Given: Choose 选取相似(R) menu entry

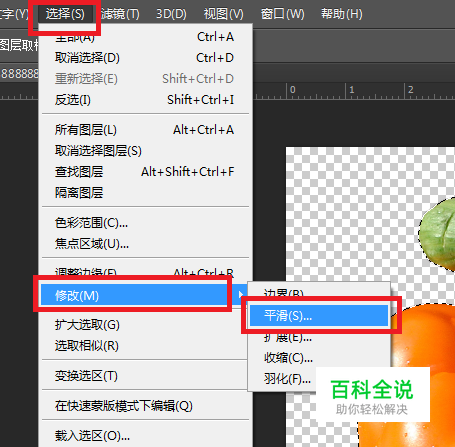Looking at the screenshot, I should 145,346.
